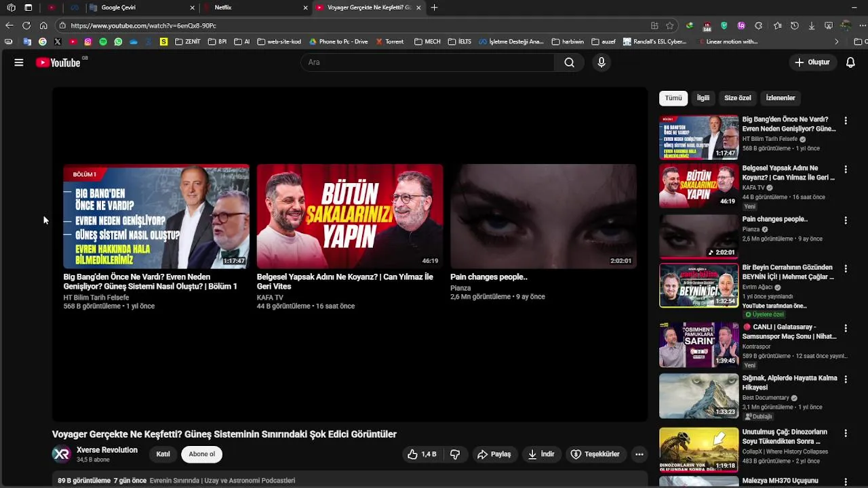Open sidebar Unutulmuş Çağ: Dinozorların thumbnail
The height and width of the screenshot is (488, 868).
[698, 449]
